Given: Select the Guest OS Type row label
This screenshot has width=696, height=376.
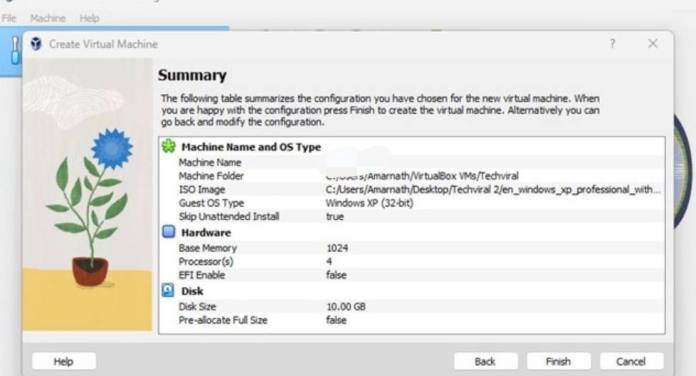Looking at the screenshot, I should [211, 203].
